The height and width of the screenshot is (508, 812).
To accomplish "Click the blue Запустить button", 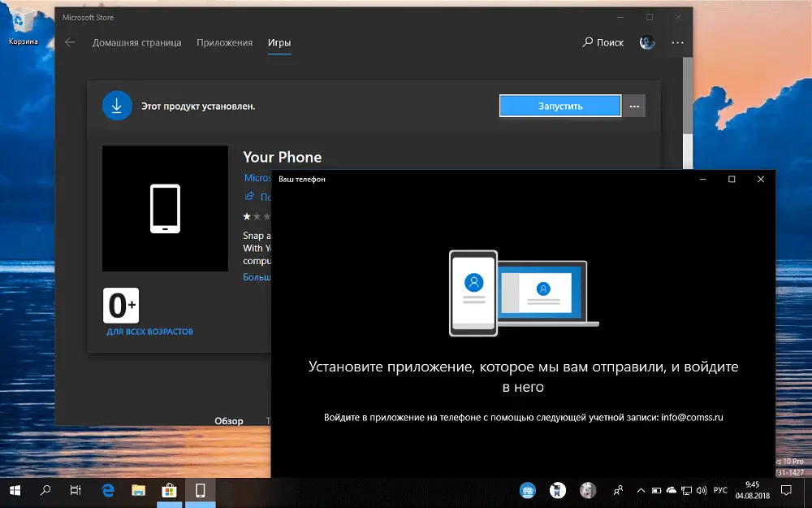I will [560, 106].
